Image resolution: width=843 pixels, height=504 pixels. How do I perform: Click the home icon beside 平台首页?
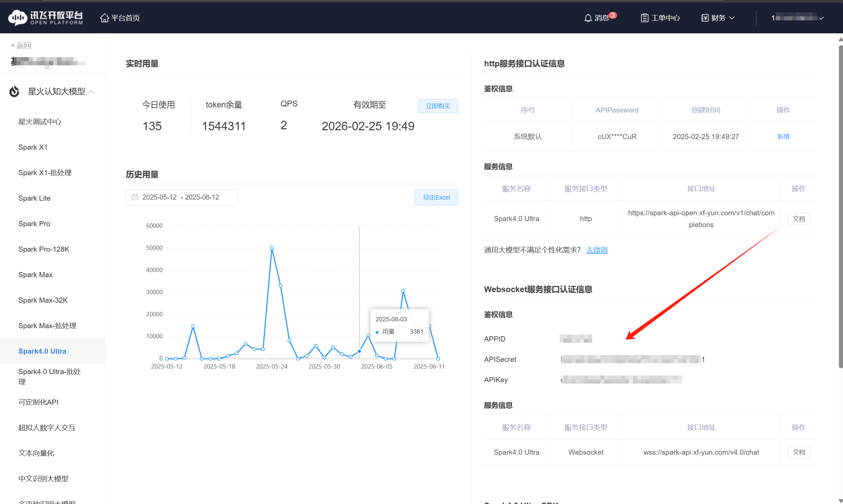coord(104,18)
